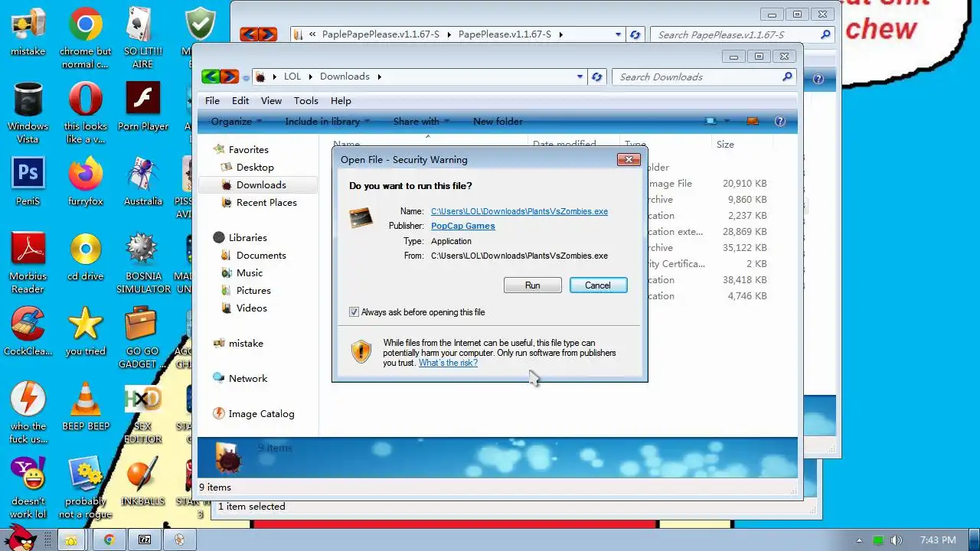Open the recent pages arrow beside forward button
Viewport: 980px width, 551px height.
click(x=246, y=77)
